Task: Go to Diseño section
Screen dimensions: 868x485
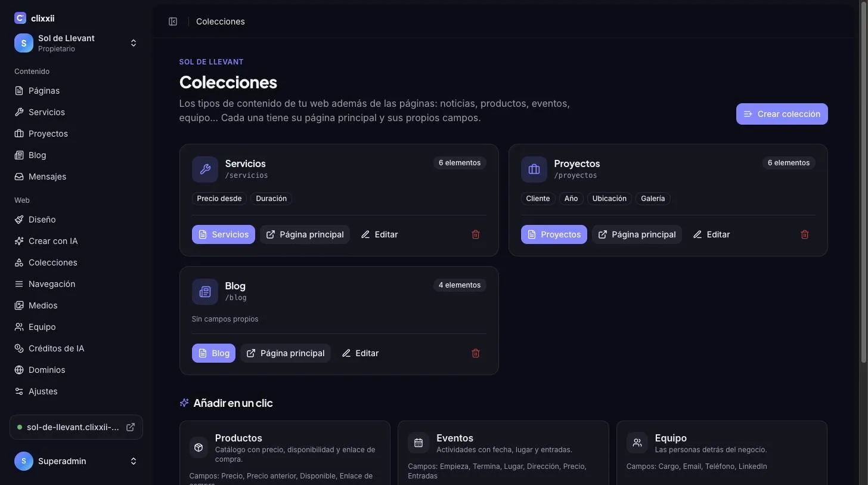Action: click(x=76, y=220)
